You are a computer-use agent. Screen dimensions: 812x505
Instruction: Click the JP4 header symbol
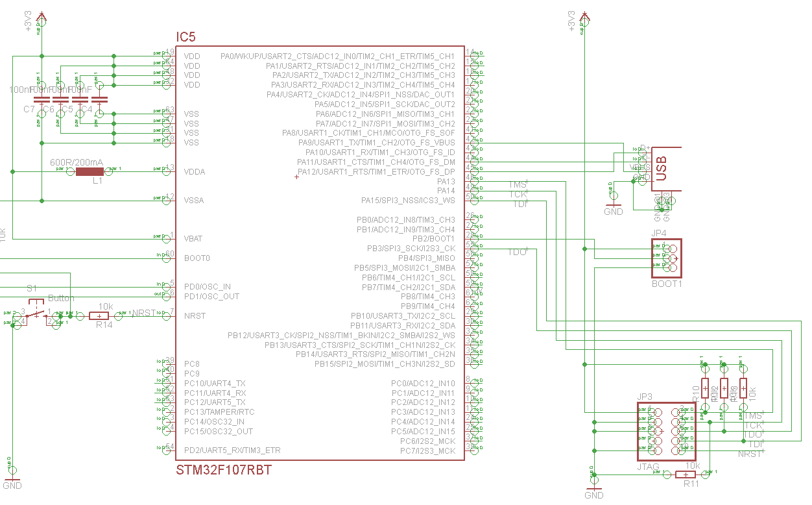[667, 258]
